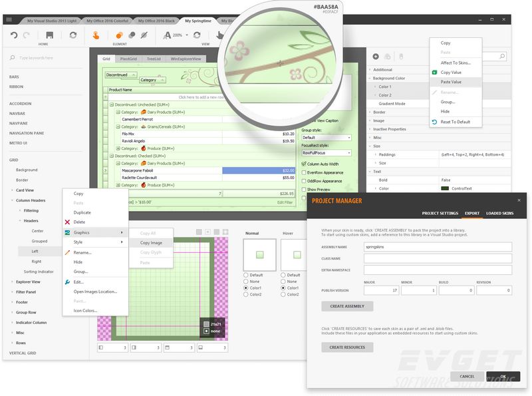Open the 200% zoom dropdown arrow
This screenshot has width=532, height=396.
pos(187,35)
